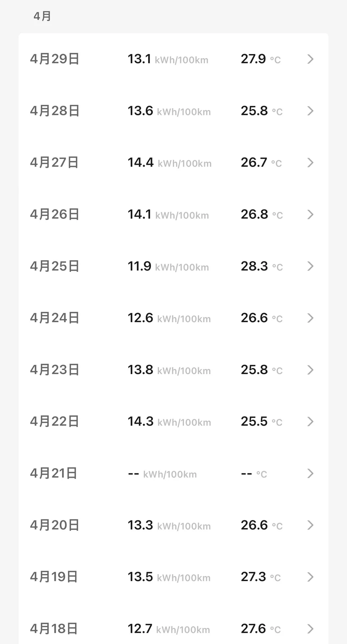Tap the arrow icon on 4月24日 row
This screenshot has width=347, height=644.
point(310,318)
